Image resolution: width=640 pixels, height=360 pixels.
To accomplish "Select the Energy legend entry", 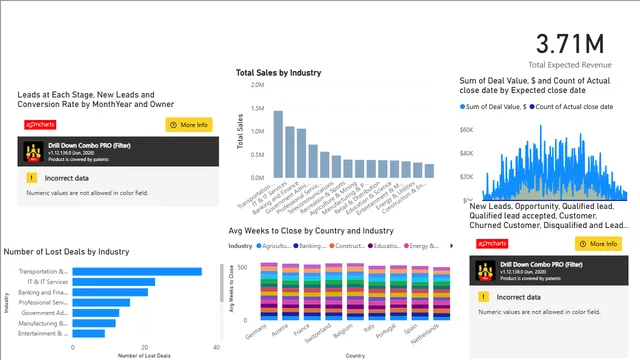I will click(x=421, y=246).
